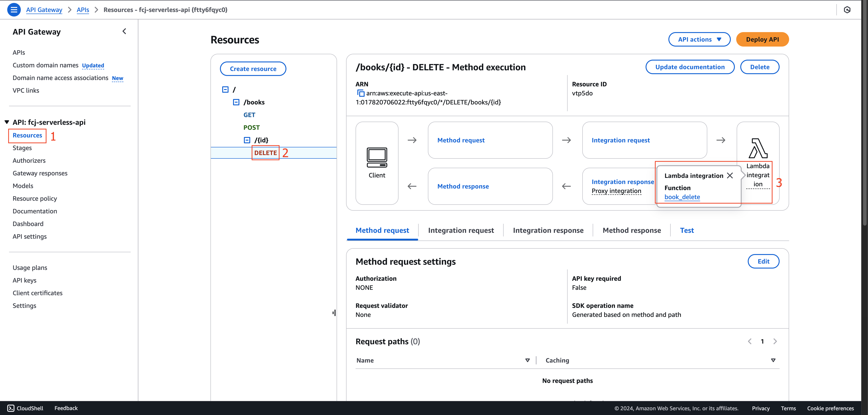Image resolution: width=868 pixels, height=415 pixels.
Task: Open Custom domain names in sidebar
Action: (45, 65)
